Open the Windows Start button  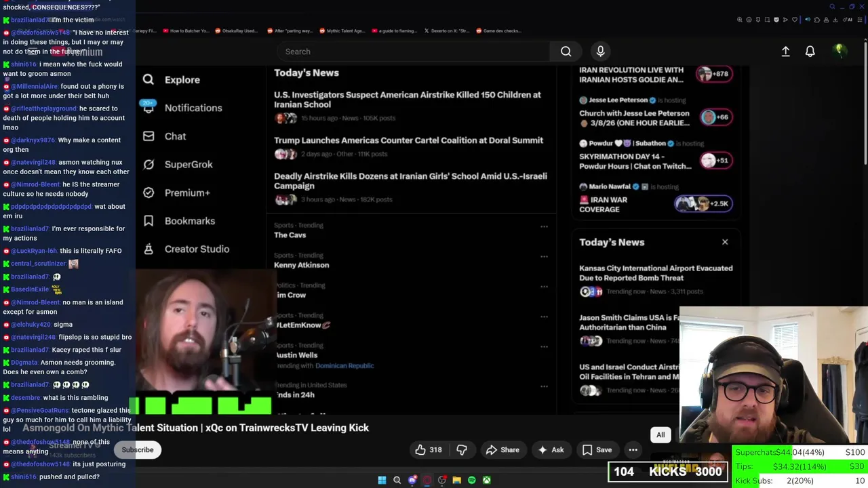tap(382, 480)
